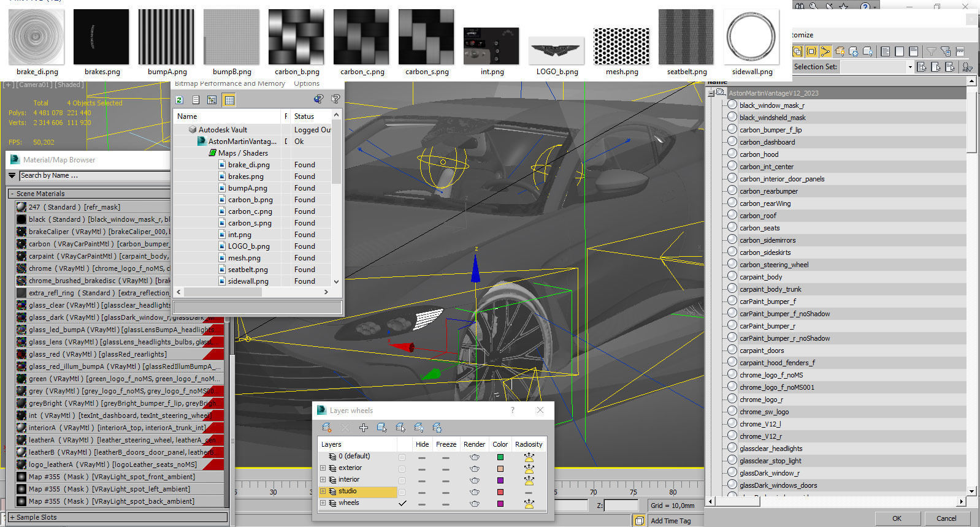Screen dimensions: 980x527
Task: Open the help question mark menu
Action: [x=865, y=6]
